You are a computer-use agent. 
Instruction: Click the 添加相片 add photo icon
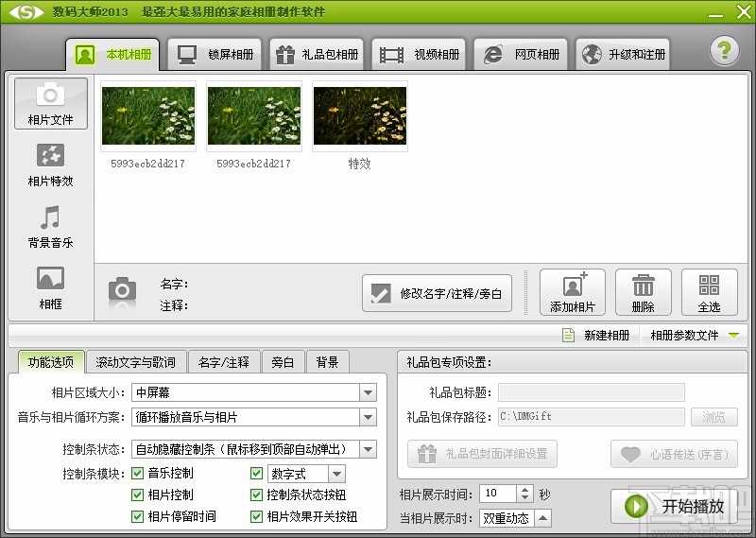tap(573, 292)
